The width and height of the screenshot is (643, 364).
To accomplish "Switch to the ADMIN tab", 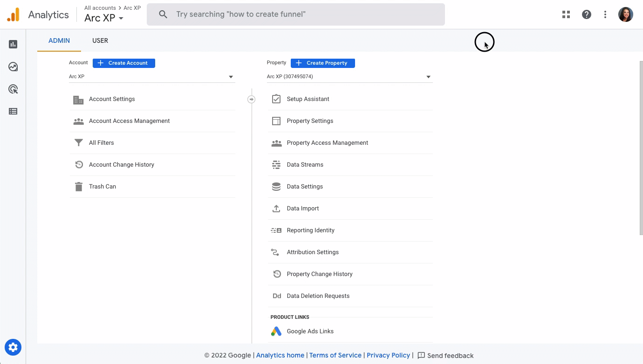I will tap(59, 40).
